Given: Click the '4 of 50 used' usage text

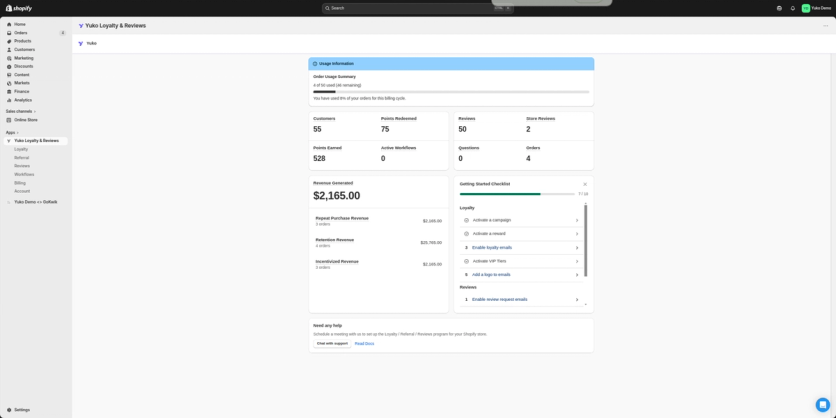Looking at the screenshot, I should 337,85.
